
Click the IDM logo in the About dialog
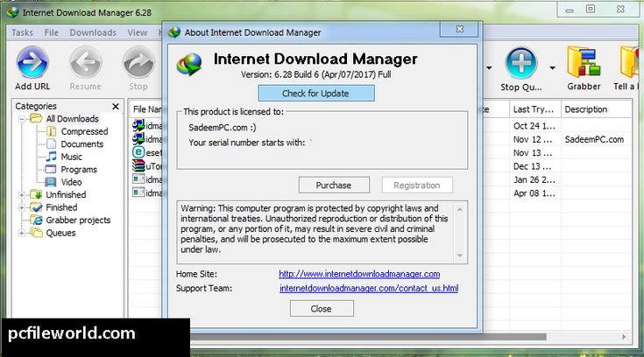(x=189, y=65)
